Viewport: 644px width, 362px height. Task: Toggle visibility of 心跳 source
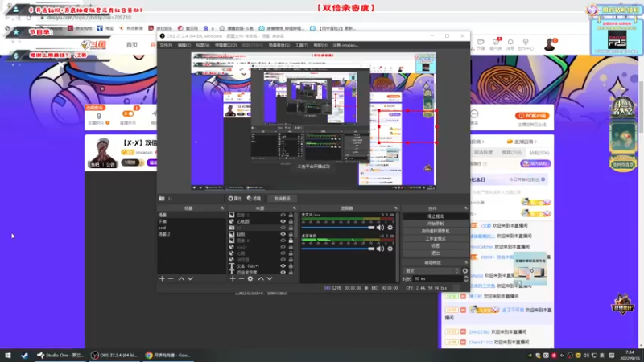tap(283, 253)
